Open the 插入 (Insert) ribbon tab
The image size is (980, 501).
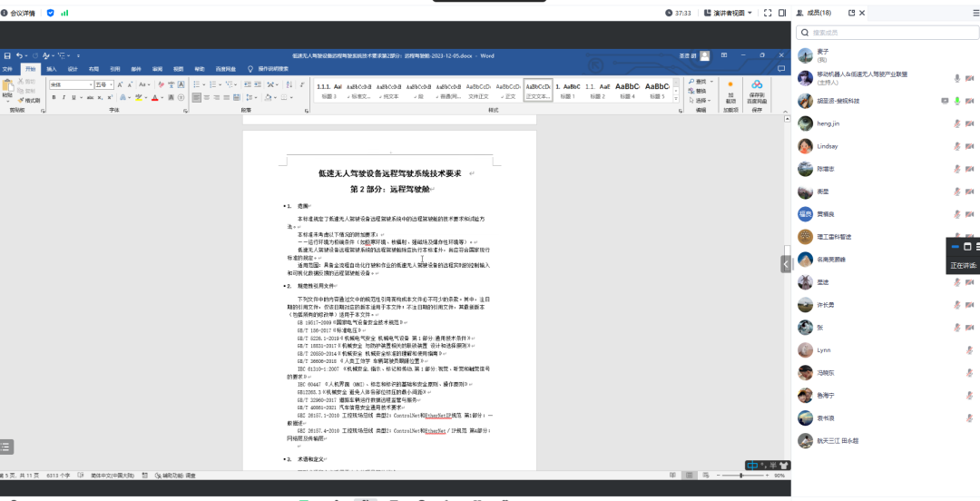(x=51, y=69)
